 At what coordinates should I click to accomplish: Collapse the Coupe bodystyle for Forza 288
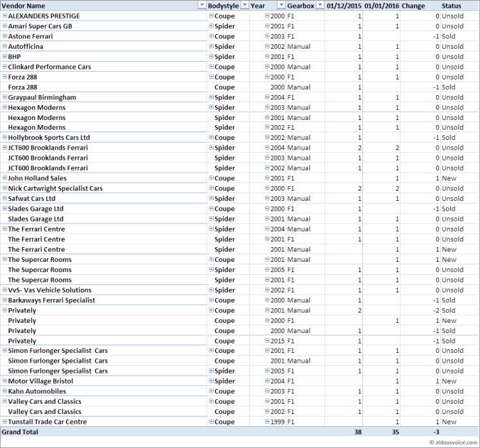210,77
